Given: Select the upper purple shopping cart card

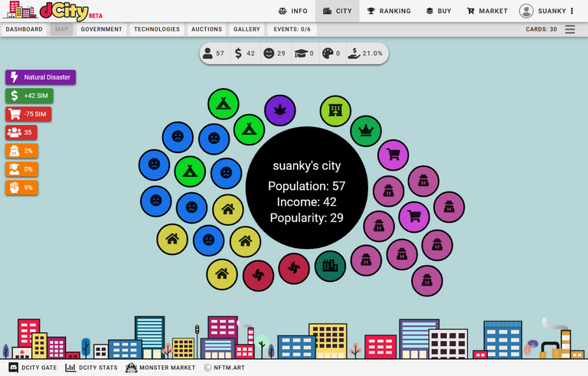Looking at the screenshot, I should [394, 155].
